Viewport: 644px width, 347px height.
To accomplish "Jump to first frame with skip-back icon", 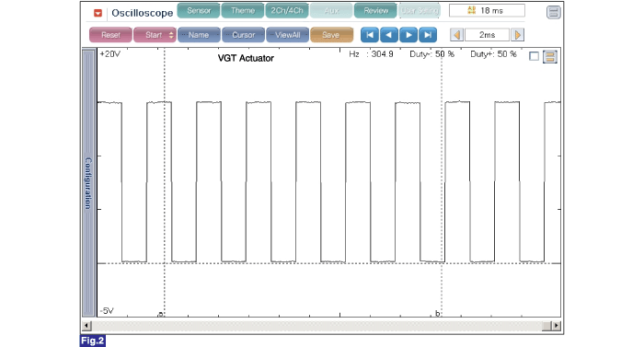I will (370, 35).
